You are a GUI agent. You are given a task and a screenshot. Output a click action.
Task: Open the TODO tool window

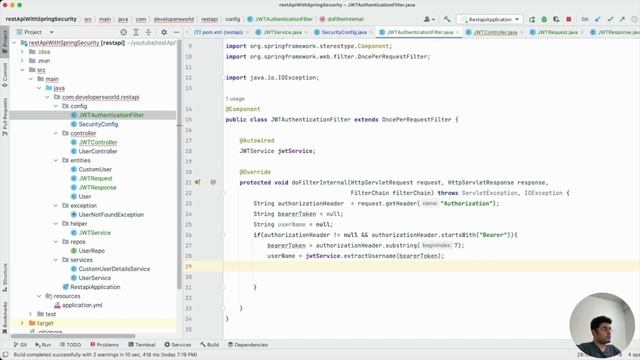(x=71, y=345)
